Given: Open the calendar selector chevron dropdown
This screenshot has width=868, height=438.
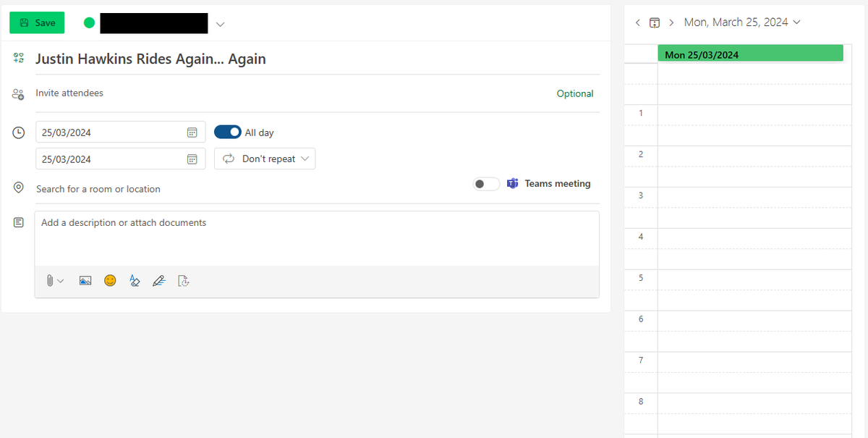Looking at the screenshot, I should click(220, 24).
